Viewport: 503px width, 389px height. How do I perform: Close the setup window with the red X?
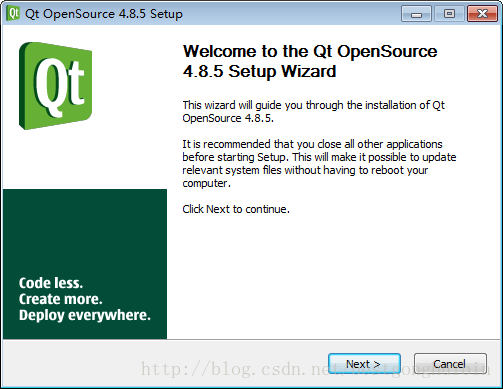pyautogui.click(x=482, y=14)
